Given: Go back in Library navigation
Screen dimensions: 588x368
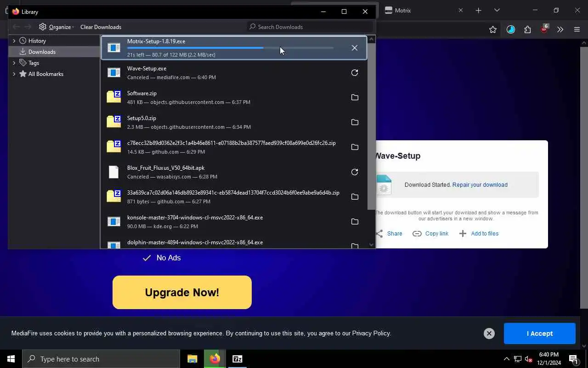Looking at the screenshot, I should [x=16, y=27].
